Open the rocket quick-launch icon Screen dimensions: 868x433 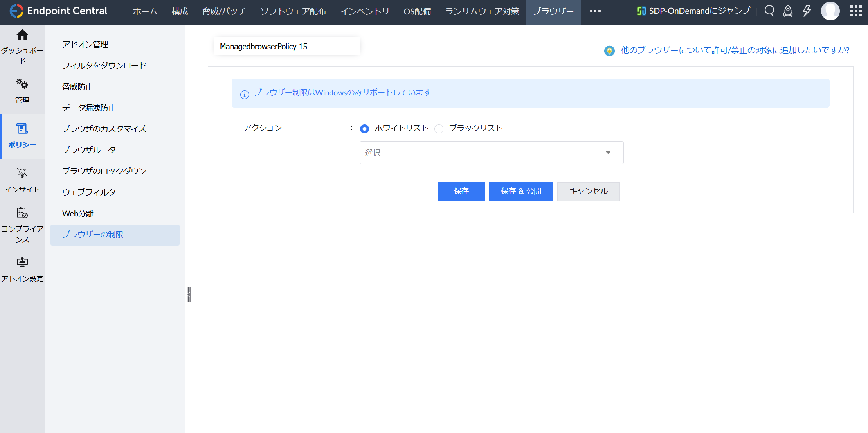click(x=788, y=11)
